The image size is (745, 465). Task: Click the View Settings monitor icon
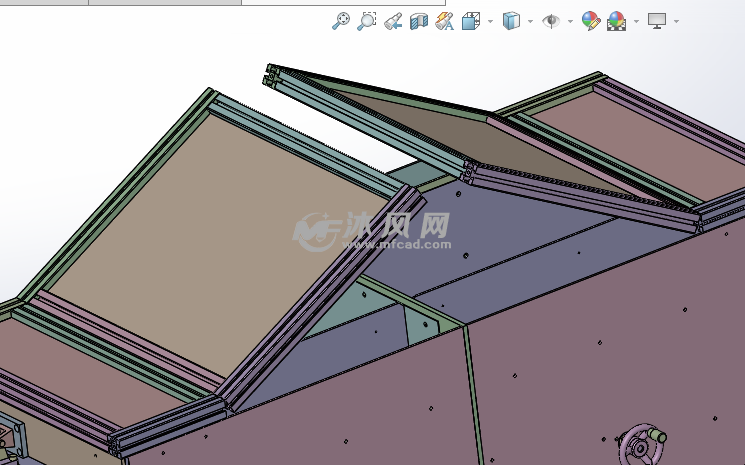pyautogui.click(x=657, y=21)
